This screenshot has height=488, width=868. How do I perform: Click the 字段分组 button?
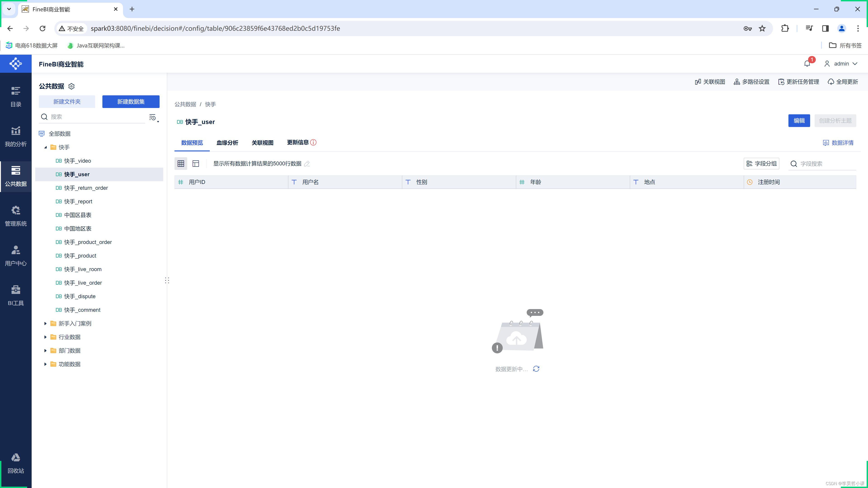pyautogui.click(x=762, y=164)
